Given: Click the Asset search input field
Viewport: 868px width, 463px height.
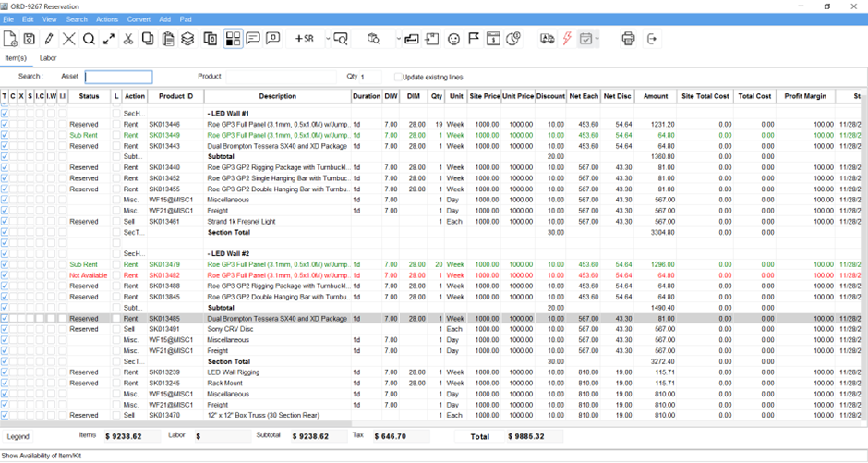Looking at the screenshot, I should pyautogui.click(x=118, y=77).
